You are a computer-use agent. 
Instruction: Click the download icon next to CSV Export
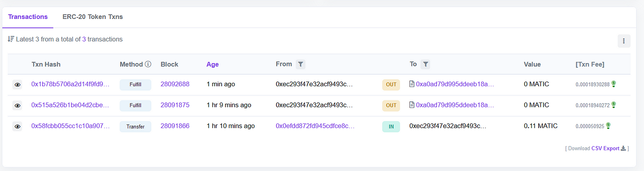(x=623, y=148)
